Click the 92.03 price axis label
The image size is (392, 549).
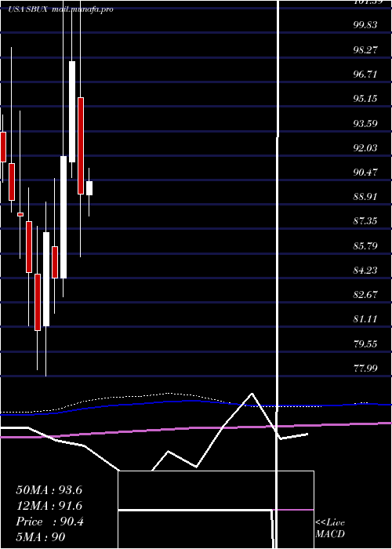[x=366, y=147]
